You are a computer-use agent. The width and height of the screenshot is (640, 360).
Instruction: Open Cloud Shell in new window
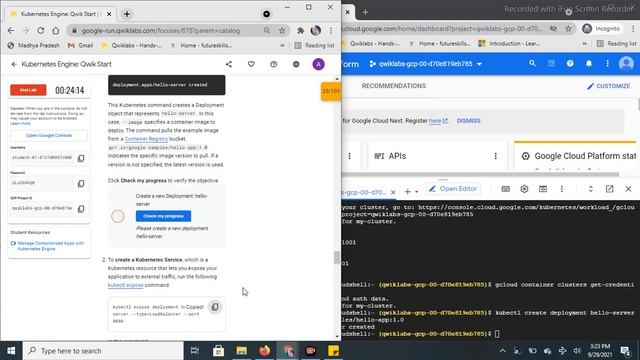[x=609, y=189]
